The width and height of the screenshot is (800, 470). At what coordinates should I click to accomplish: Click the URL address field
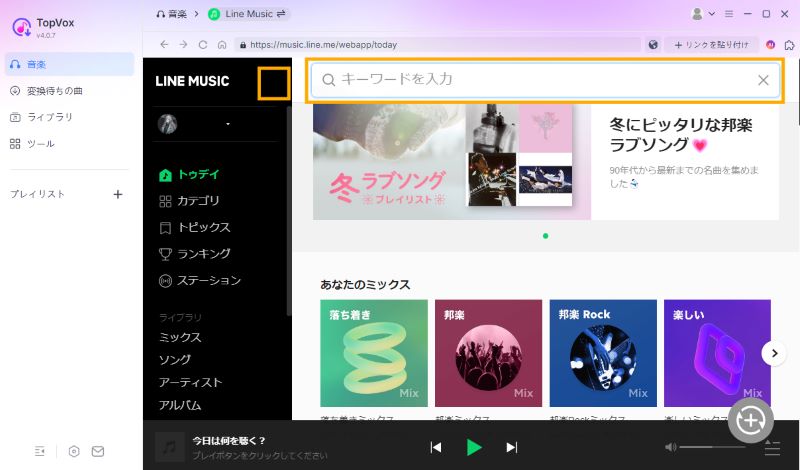coord(437,45)
